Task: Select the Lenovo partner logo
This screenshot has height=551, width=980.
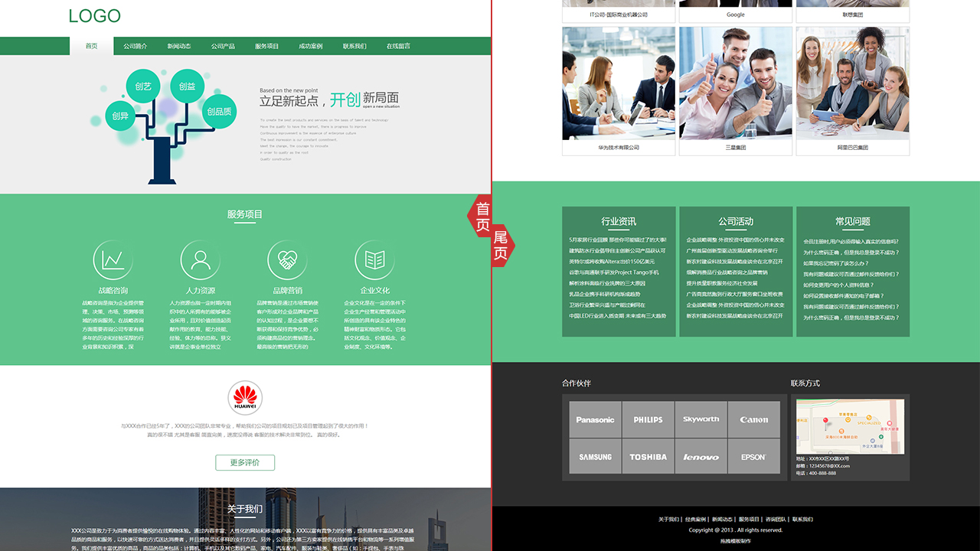Action: (x=701, y=457)
